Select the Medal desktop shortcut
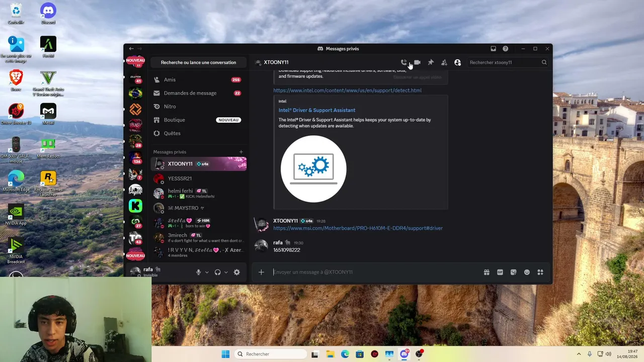 click(48, 114)
